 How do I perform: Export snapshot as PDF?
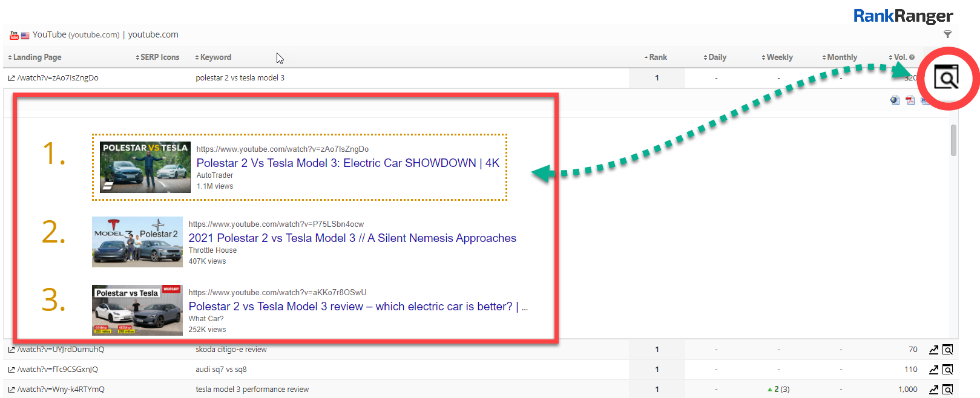click(910, 100)
